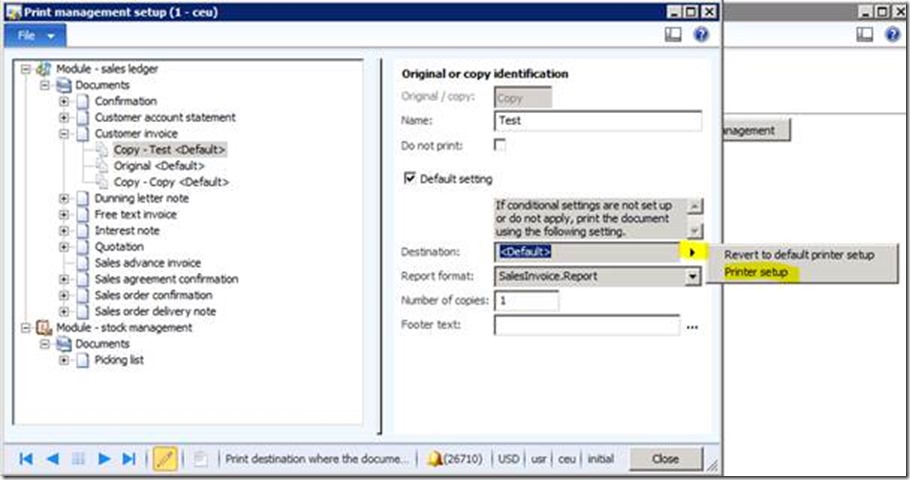The image size is (910, 480).
Task: Open the File menu
Action: pos(35,36)
